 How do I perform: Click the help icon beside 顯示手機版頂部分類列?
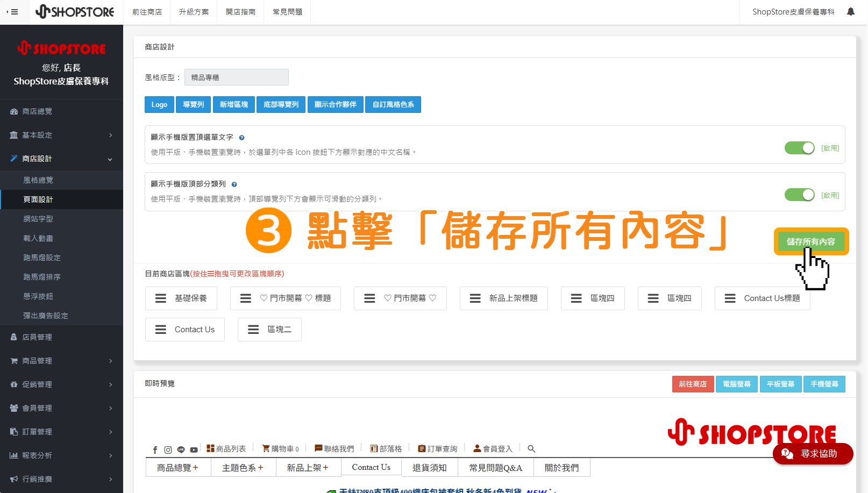(234, 184)
